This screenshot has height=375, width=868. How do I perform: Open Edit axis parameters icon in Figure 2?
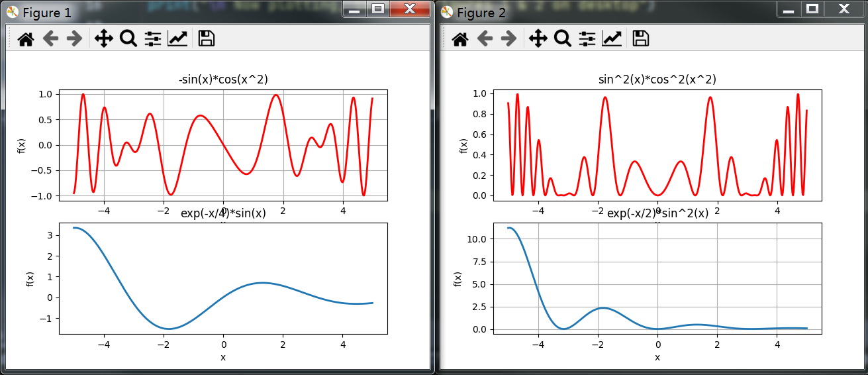(x=611, y=39)
